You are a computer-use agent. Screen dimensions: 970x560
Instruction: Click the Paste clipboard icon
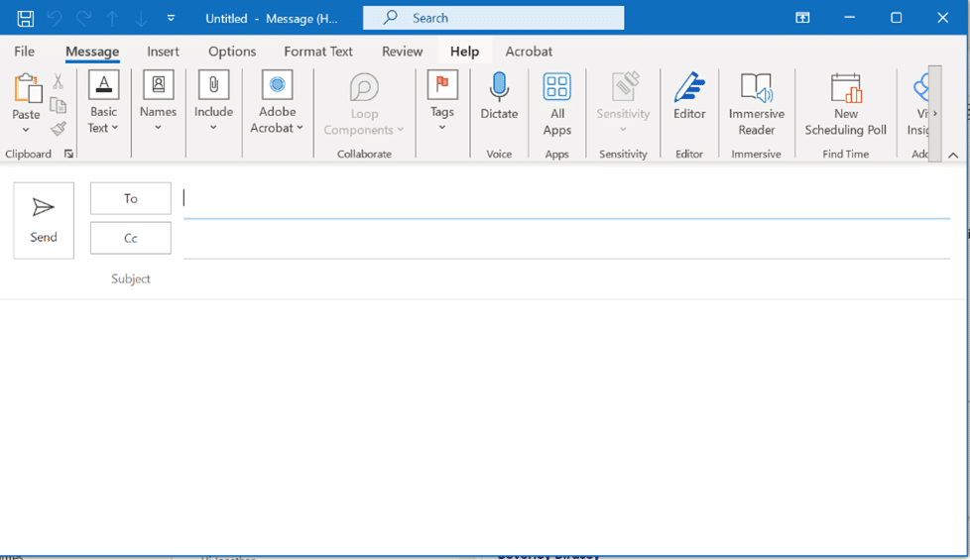27,89
